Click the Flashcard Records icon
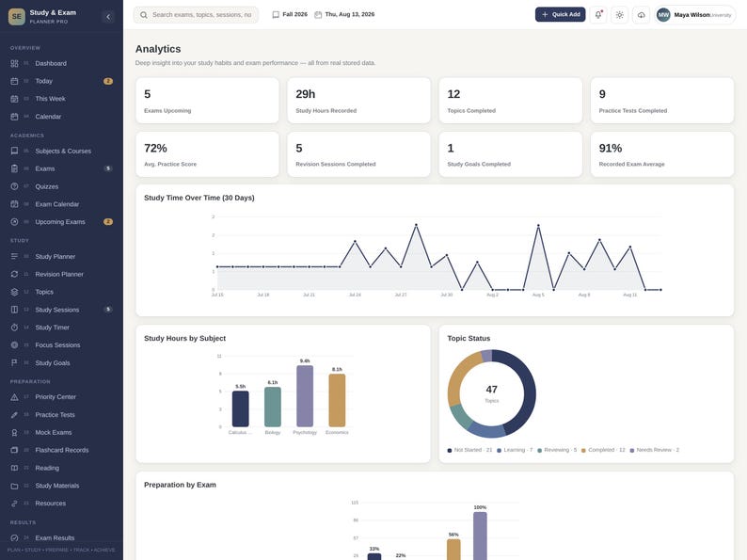747x560 pixels. (x=14, y=450)
